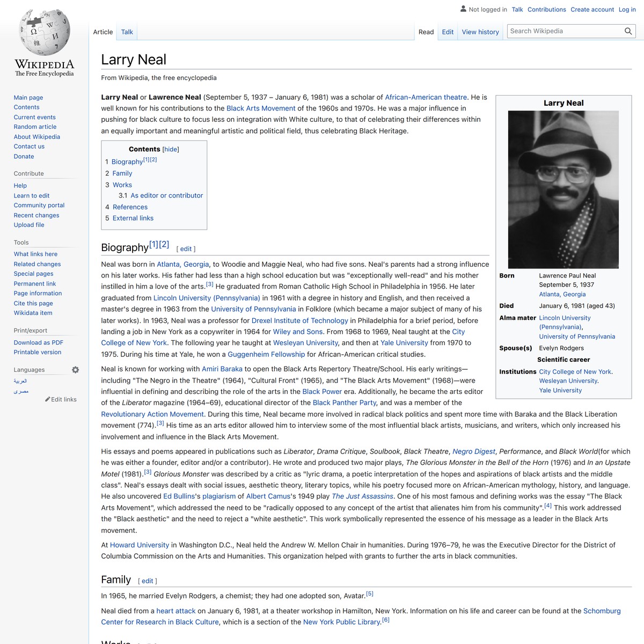
Task: Click reference [4] superscript citation
Action: coord(547,504)
